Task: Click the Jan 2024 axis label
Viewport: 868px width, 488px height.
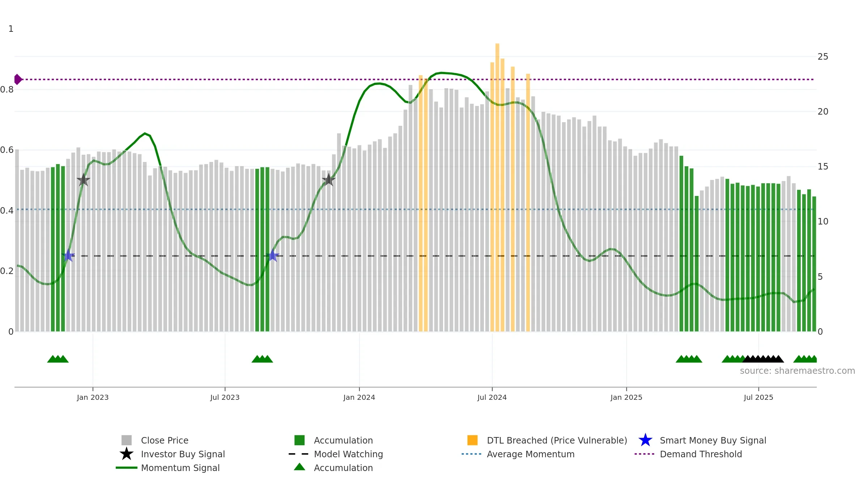Action: click(359, 398)
